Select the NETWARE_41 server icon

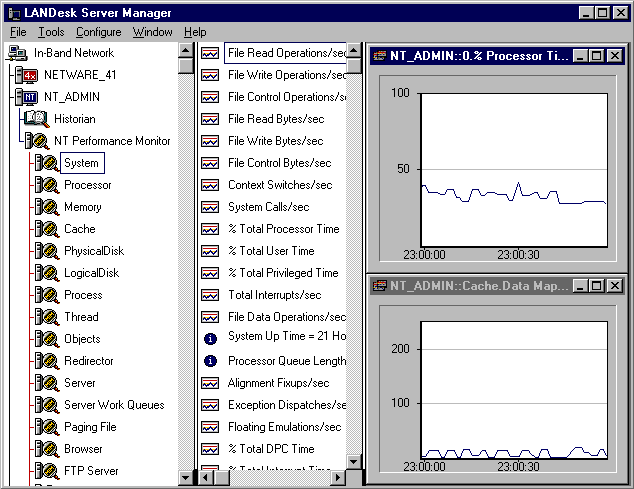coord(27,75)
